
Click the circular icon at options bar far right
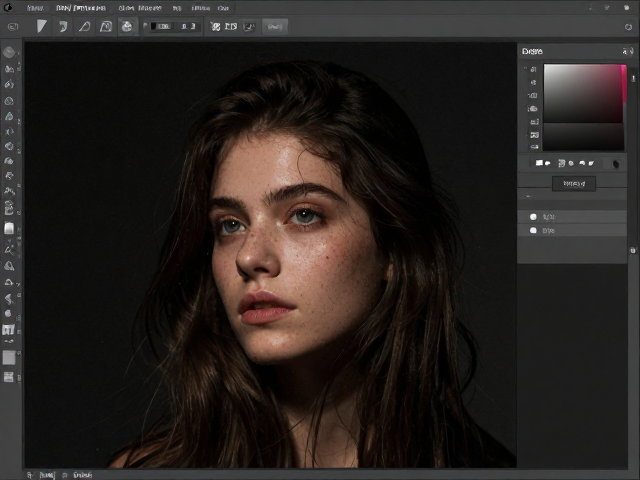(628, 27)
